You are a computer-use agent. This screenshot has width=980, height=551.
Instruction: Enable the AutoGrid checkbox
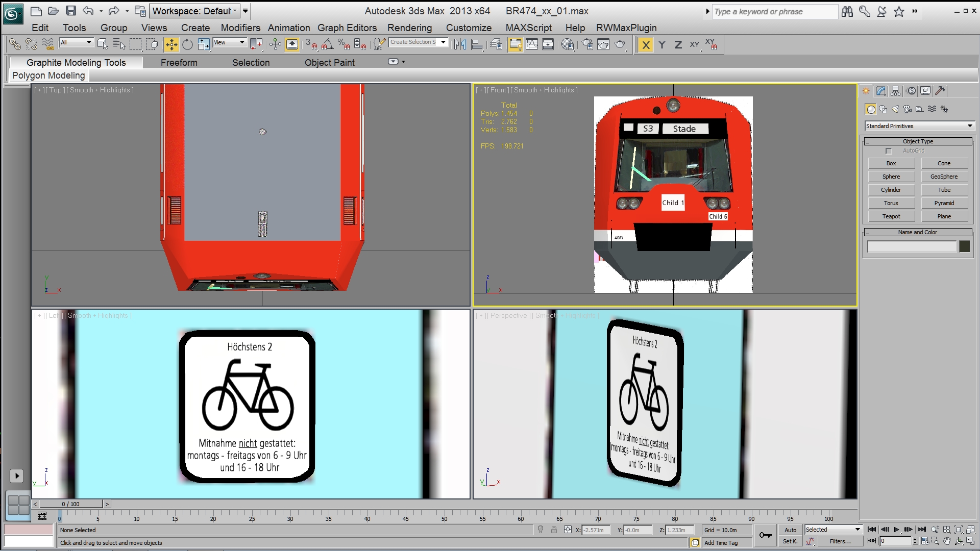889,151
